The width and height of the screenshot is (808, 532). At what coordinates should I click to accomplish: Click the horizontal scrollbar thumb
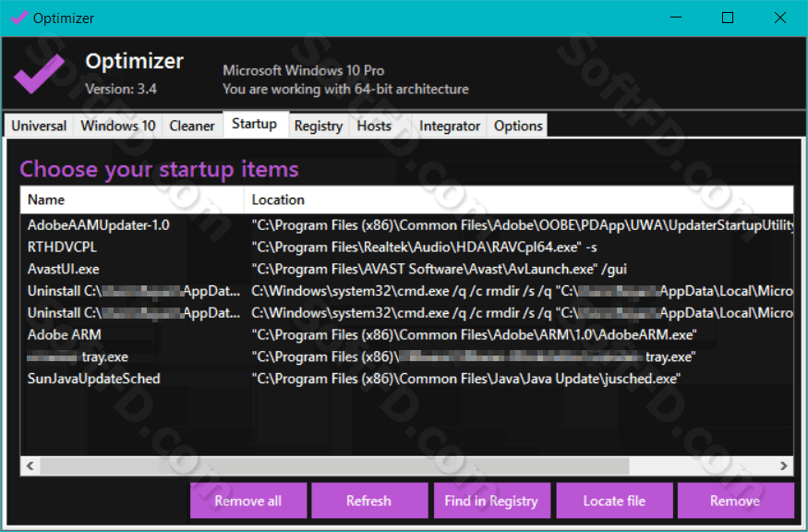334,466
